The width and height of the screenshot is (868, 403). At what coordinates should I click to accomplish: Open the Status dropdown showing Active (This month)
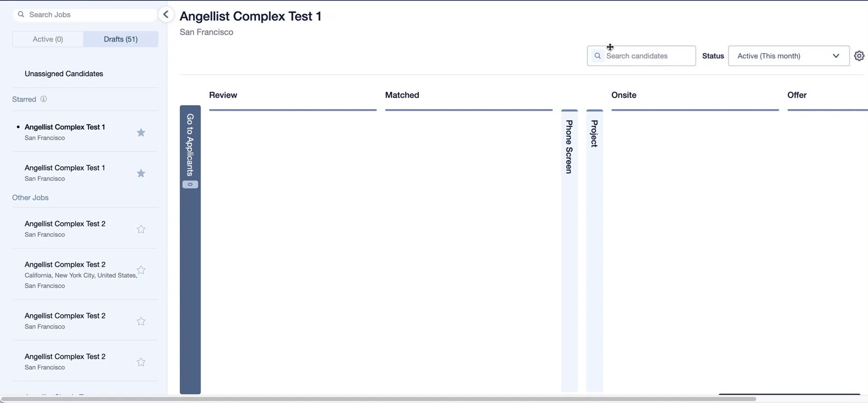[788, 56]
